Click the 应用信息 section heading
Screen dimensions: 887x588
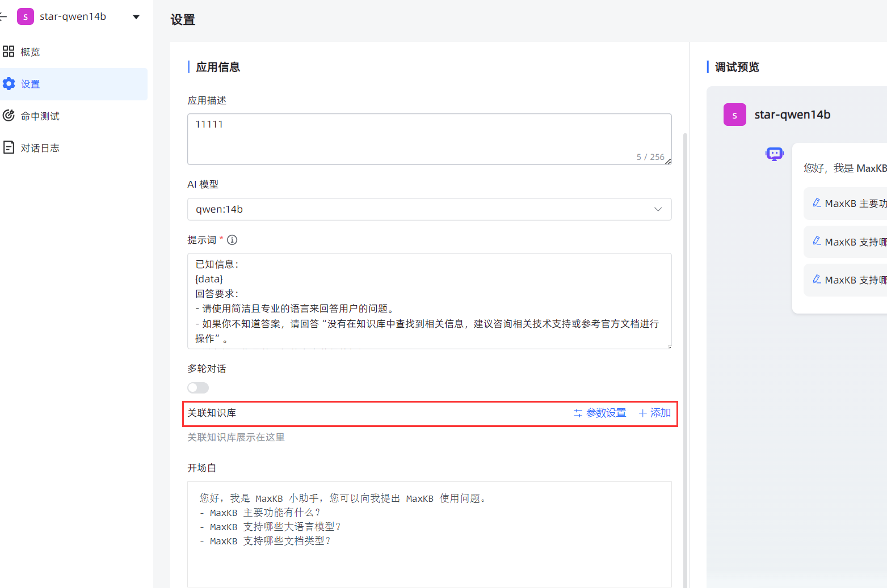(218, 67)
